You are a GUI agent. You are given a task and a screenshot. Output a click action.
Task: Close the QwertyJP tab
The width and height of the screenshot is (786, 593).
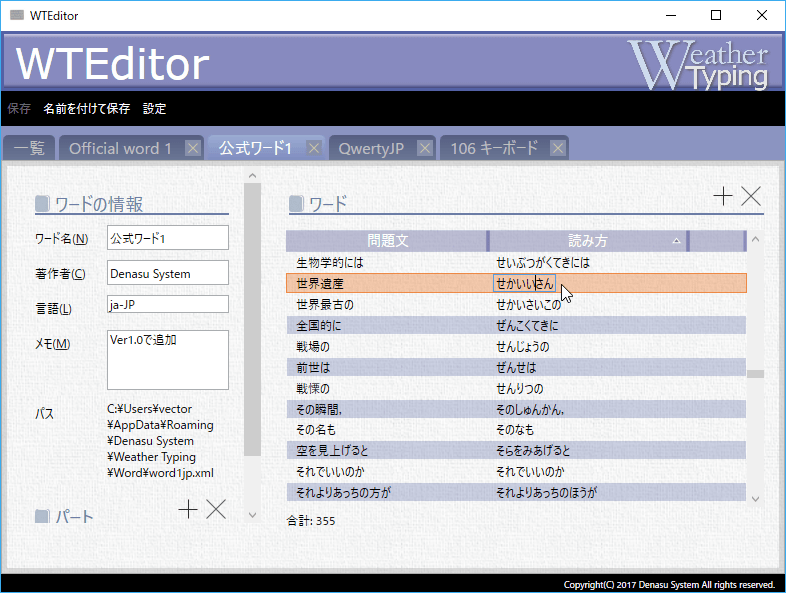coord(425,148)
